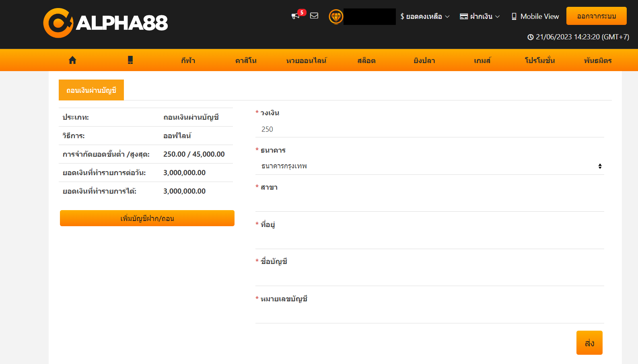
Task: Open the ยิงปลา fishing menu
Action: [424, 61]
